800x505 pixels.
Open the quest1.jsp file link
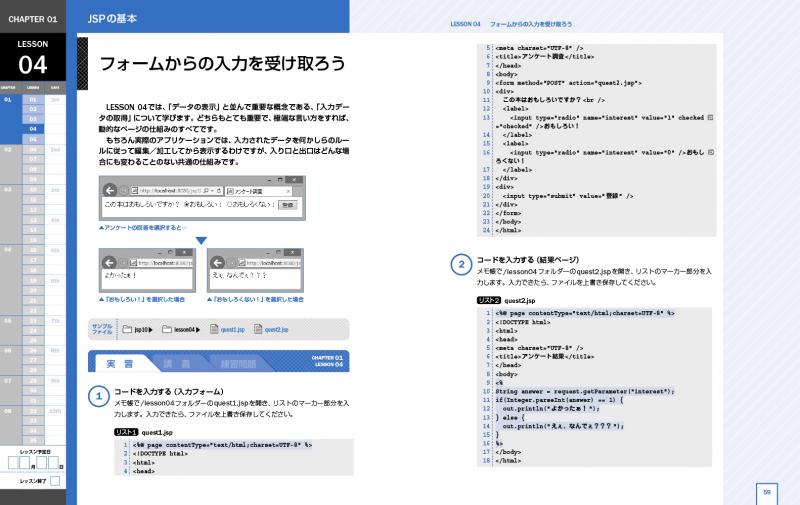click(x=233, y=330)
